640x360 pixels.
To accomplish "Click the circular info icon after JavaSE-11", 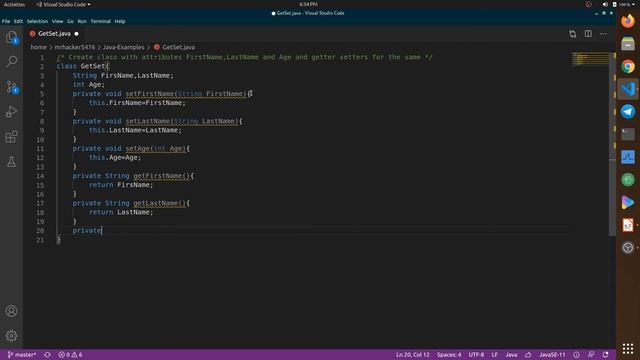I will point(576,355).
